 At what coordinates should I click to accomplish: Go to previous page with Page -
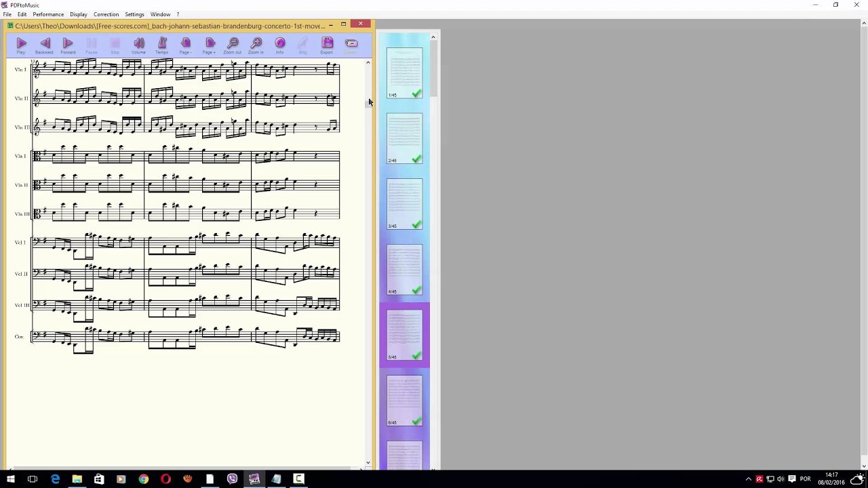[x=185, y=45]
